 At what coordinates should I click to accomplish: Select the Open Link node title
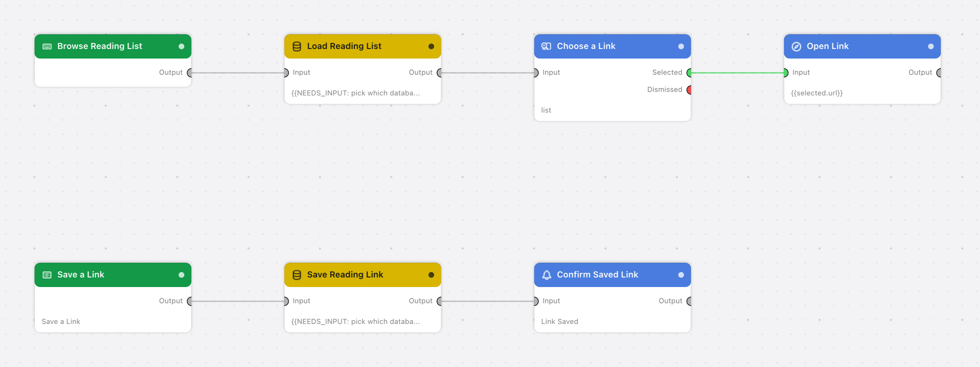pyautogui.click(x=828, y=46)
